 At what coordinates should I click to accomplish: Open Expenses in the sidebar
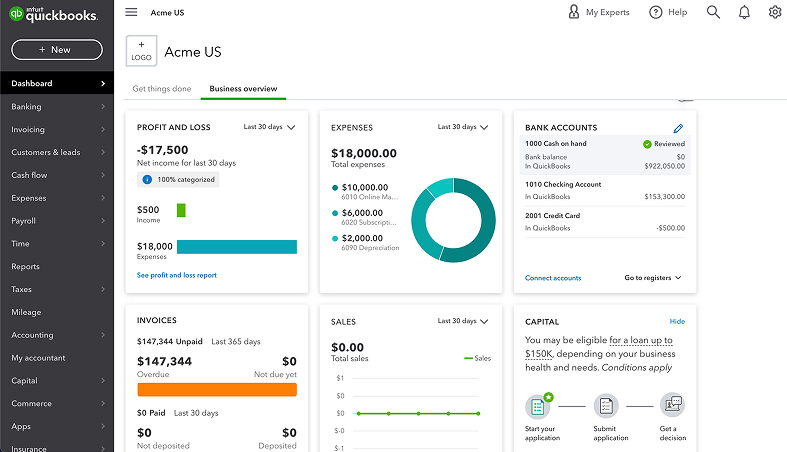[57, 198]
